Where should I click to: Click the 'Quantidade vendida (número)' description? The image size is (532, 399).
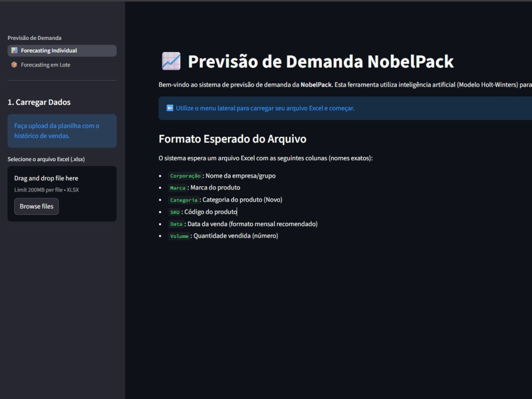pyautogui.click(x=236, y=236)
